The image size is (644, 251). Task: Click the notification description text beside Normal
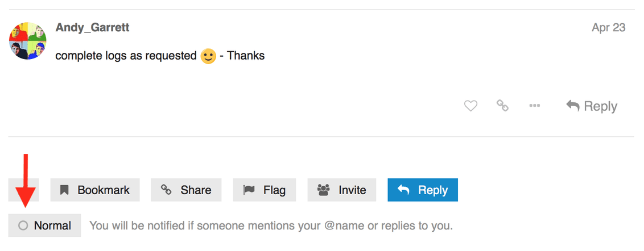271,225
